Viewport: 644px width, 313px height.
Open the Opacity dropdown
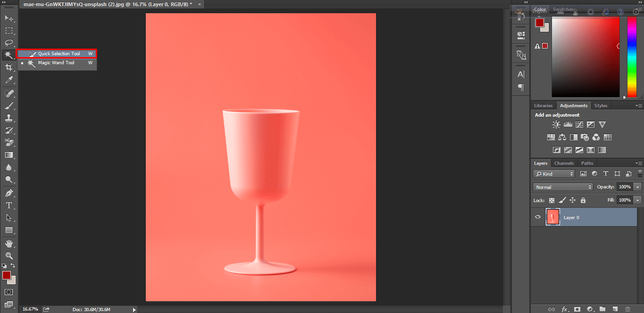pos(637,186)
